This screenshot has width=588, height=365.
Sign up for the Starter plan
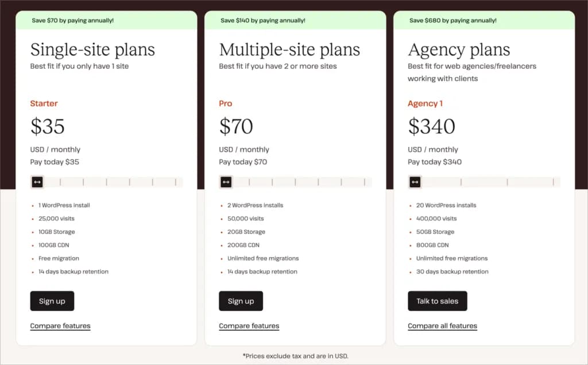click(52, 301)
